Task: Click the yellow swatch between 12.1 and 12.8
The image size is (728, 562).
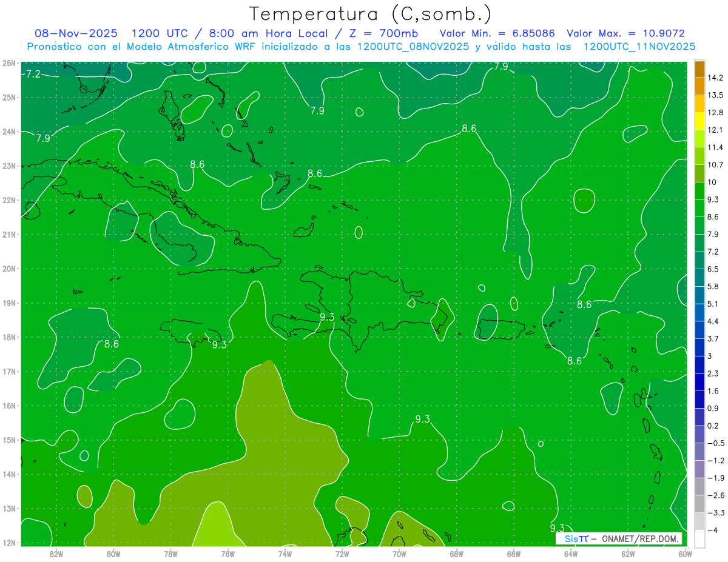Action: [699, 121]
